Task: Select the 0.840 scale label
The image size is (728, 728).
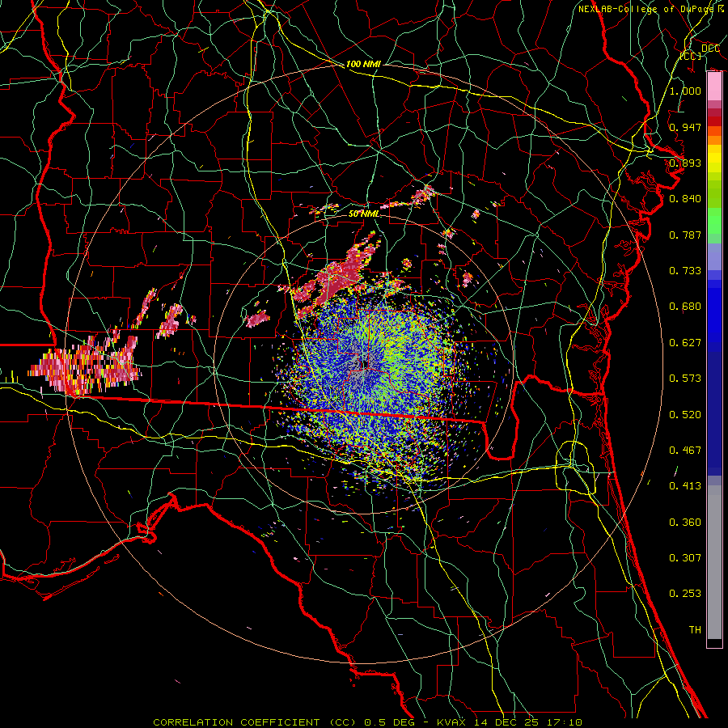Action: [685, 199]
